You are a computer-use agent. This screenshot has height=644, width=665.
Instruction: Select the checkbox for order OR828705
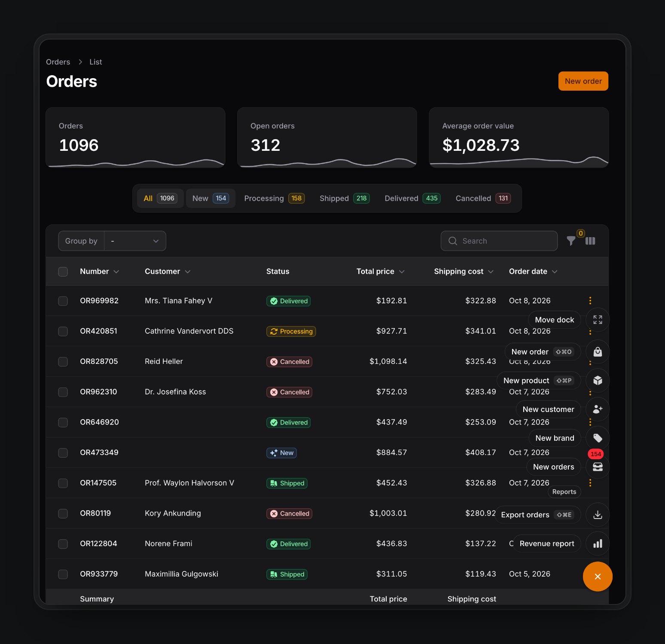(x=63, y=362)
